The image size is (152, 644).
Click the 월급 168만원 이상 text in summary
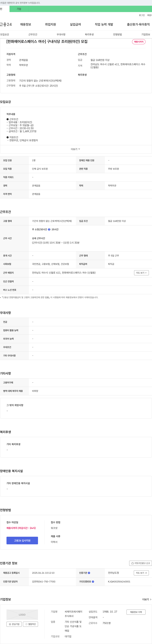click(100, 60)
